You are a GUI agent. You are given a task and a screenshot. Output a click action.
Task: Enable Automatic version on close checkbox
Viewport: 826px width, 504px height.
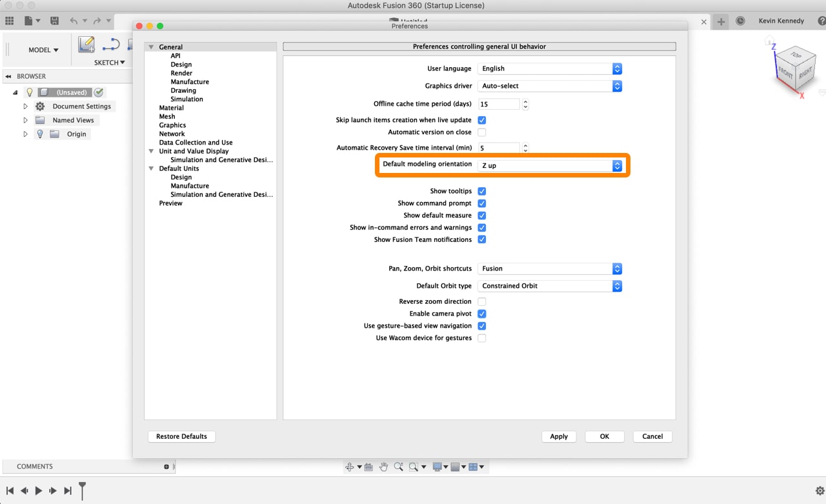click(x=481, y=132)
